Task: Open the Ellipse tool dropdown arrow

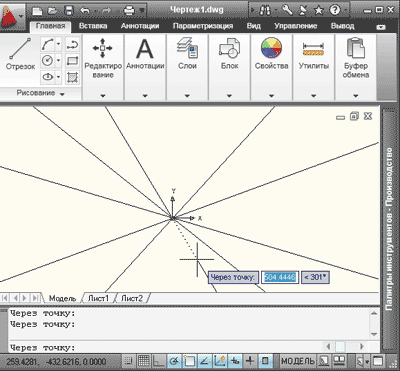Action: (58, 77)
